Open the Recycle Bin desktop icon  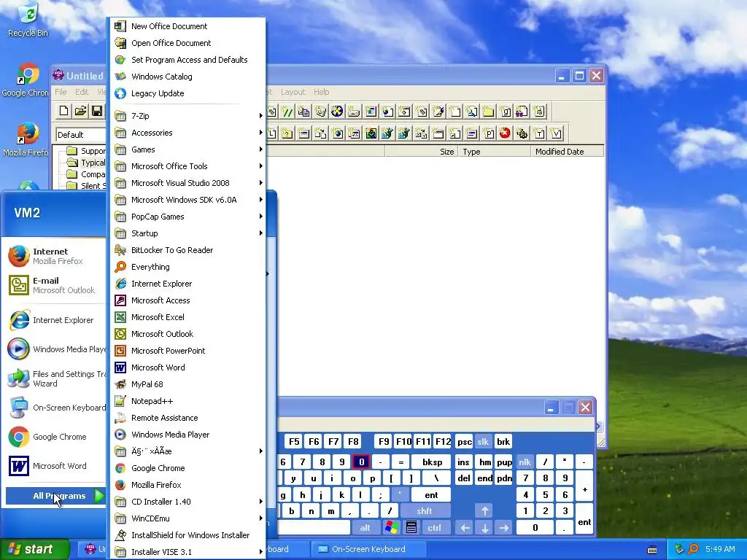28,20
